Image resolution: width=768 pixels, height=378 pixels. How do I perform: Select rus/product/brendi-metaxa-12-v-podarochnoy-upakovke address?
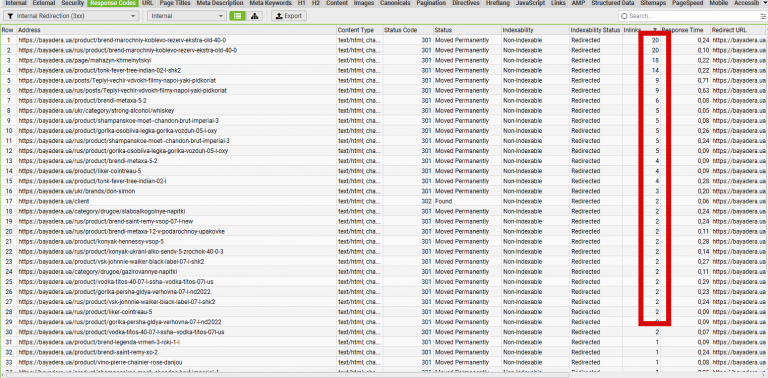(x=121, y=232)
